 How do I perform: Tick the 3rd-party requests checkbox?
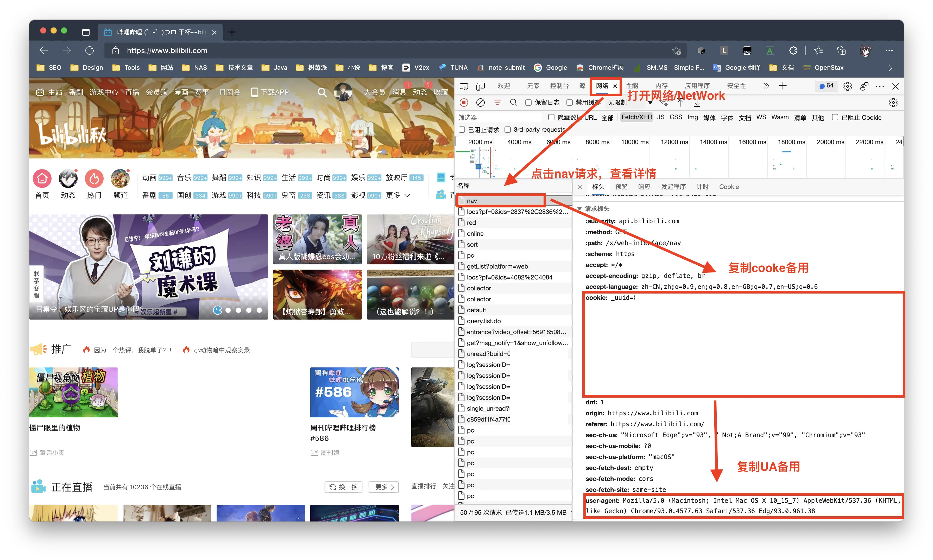tap(508, 129)
